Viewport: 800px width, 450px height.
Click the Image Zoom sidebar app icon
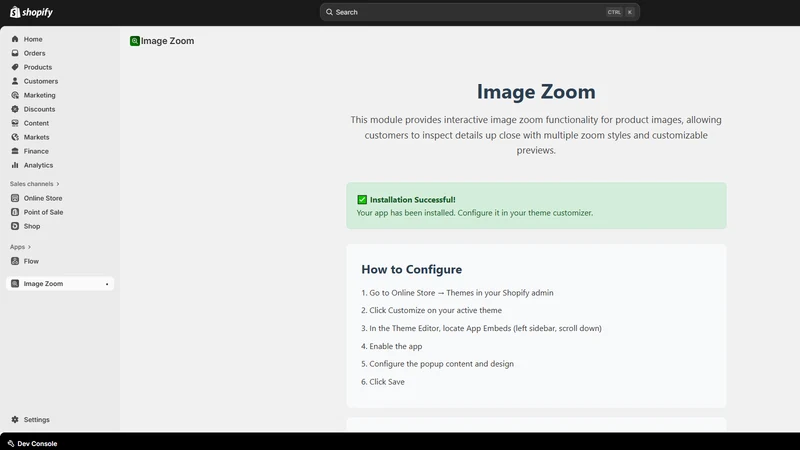pyautogui.click(x=15, y=284)
